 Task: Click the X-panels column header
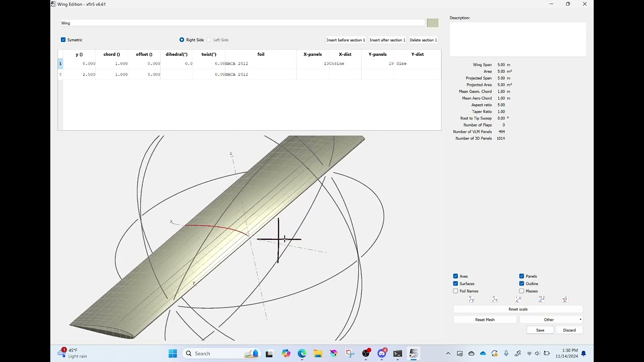pos(312,54)
